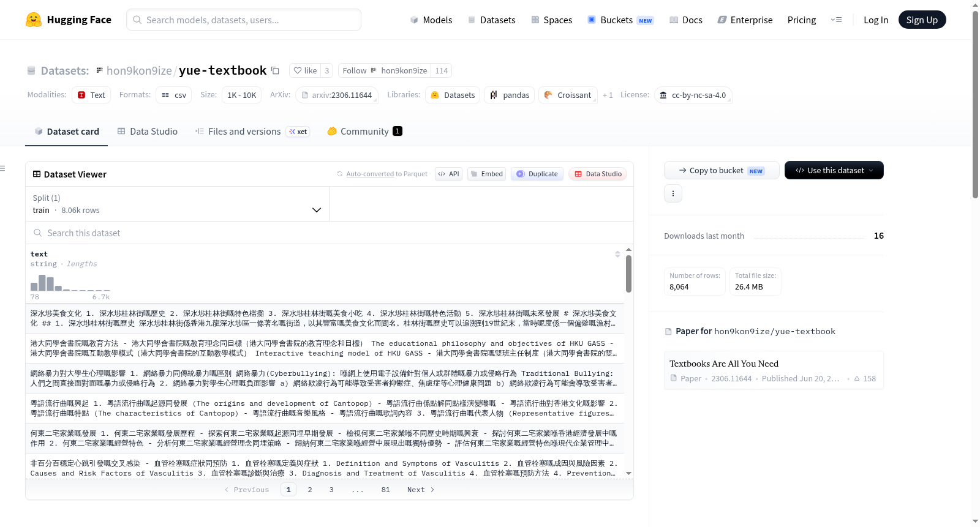This screenshot has width=980, height=527.
Task: Switch to Files and versions tab
Action: click(x=252, y=131)
